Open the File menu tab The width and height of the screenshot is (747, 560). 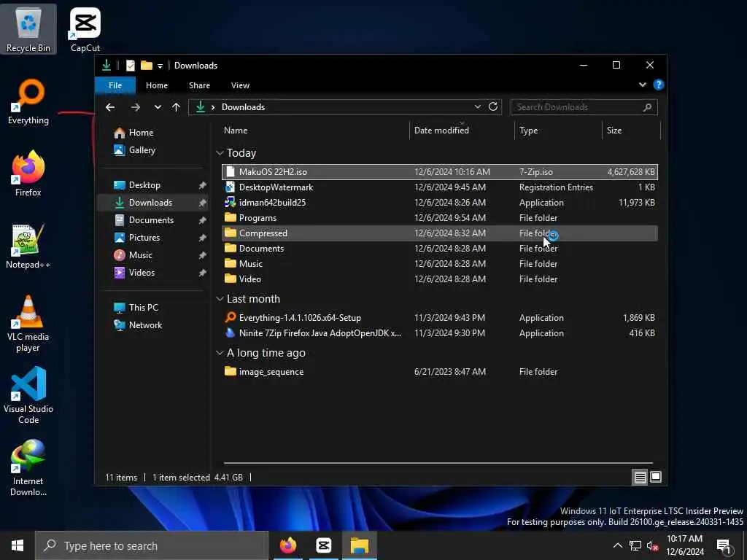(115, 85)
